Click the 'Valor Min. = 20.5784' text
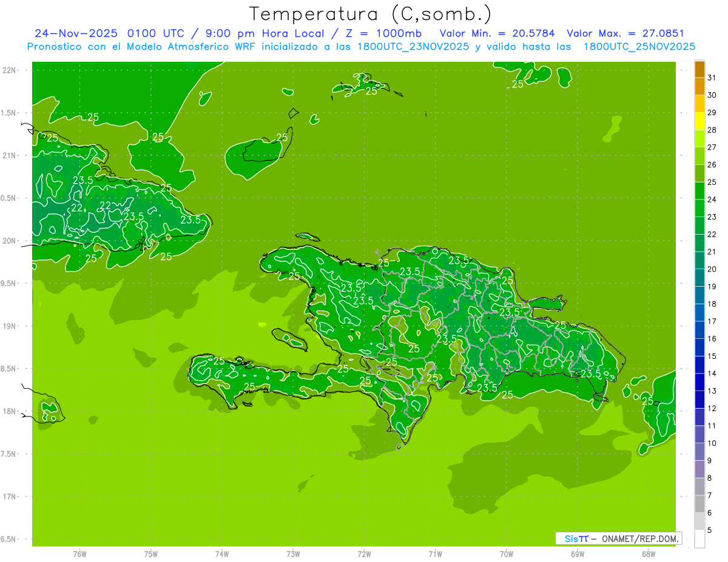Image resolution: width=728 pixels, height=562 pixels. pos(497,33)
